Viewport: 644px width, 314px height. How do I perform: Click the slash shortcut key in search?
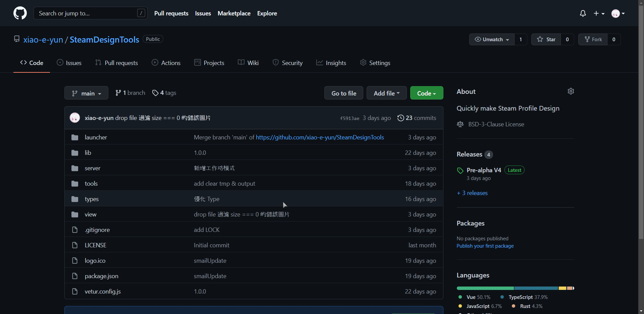coord(141,13)
